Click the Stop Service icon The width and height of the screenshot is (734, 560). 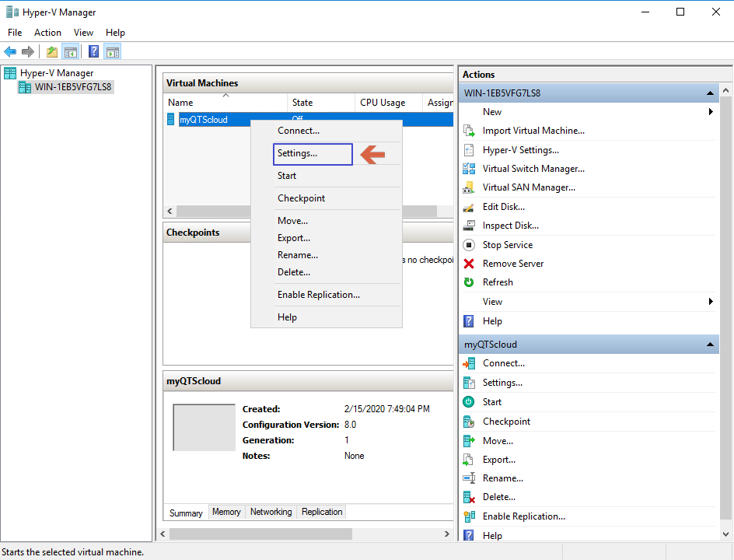(x=469, y=245)
